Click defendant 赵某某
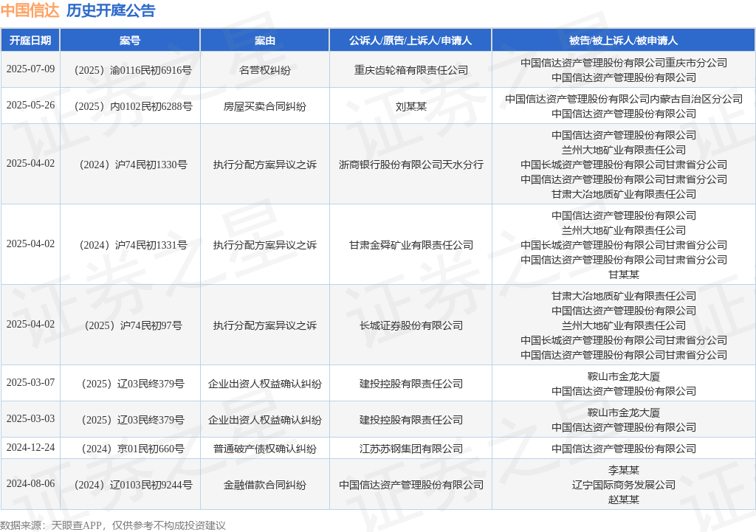The image size is (756, 532). coord(623,500)
